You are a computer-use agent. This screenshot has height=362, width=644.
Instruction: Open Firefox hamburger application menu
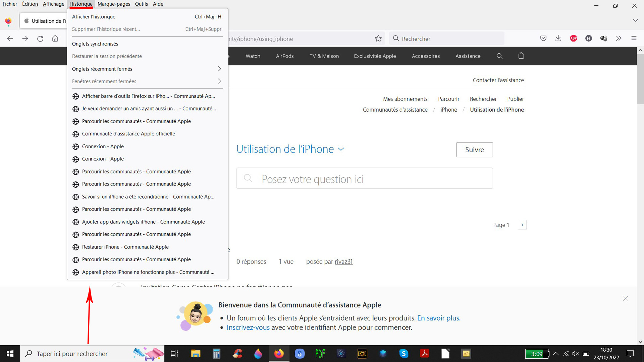[x=634, y=38]
